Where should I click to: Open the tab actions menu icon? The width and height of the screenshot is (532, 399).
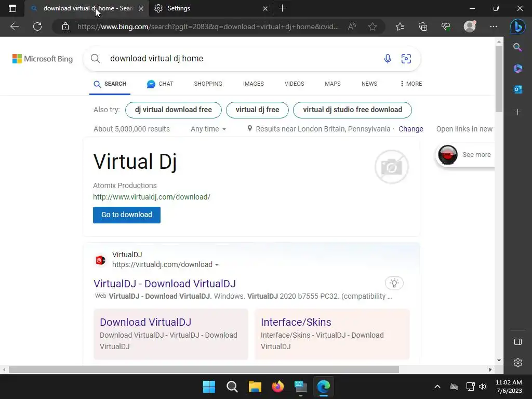[x=12, y=8]
